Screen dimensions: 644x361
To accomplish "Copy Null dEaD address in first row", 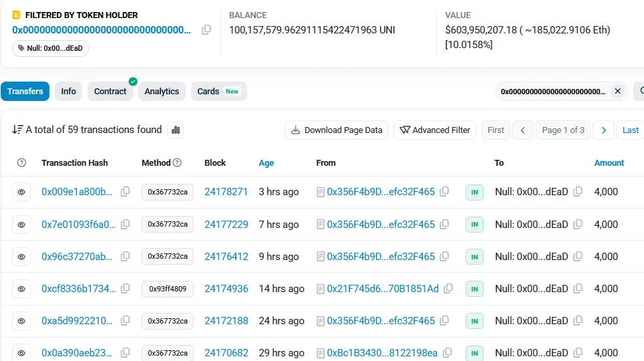I will (578, 192).
